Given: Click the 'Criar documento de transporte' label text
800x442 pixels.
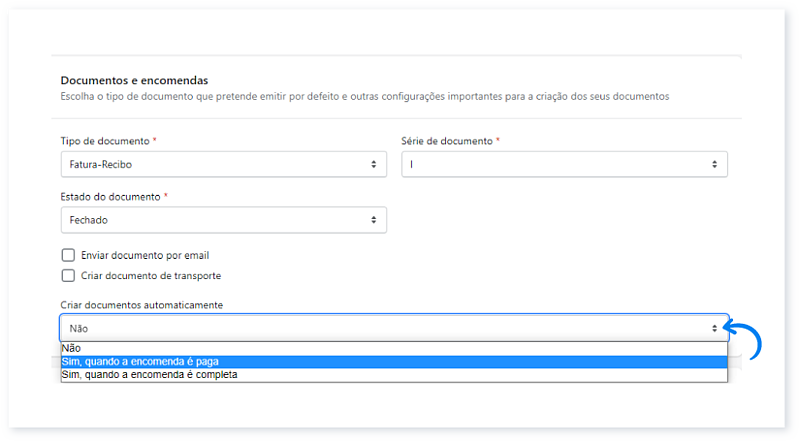Looking at the screenshot, I should coord(151,276).
